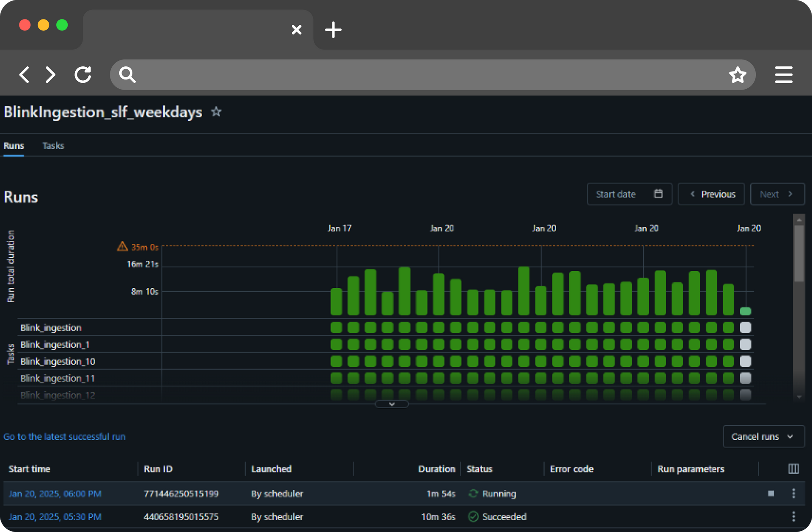Image resolution: width=812 pixels, height=532 pixels.
Task: Switch to the Tasks tab
Action: click(x=53, y=145)
